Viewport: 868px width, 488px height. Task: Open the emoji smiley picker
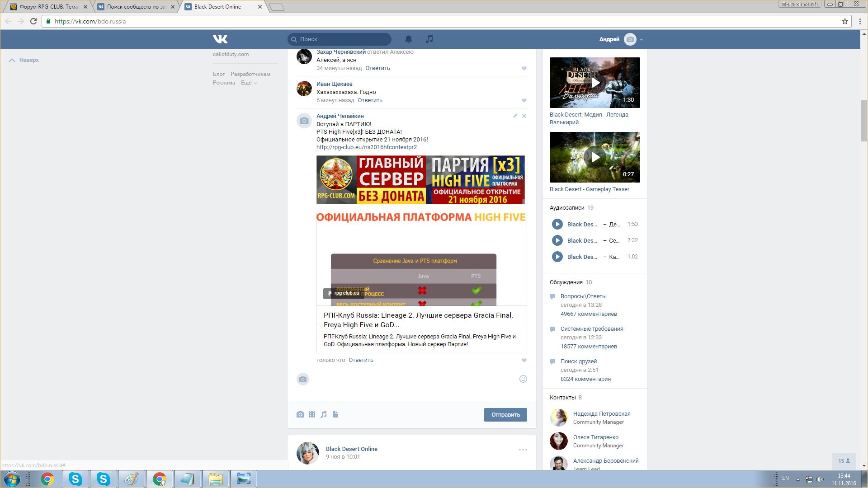pos(523,379)
